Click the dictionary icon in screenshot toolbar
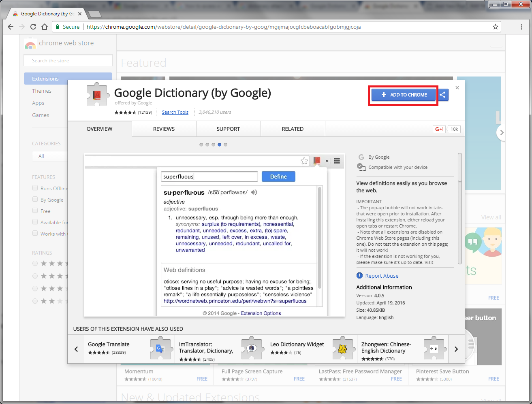 pyautogui.click(x=317, y=161)
